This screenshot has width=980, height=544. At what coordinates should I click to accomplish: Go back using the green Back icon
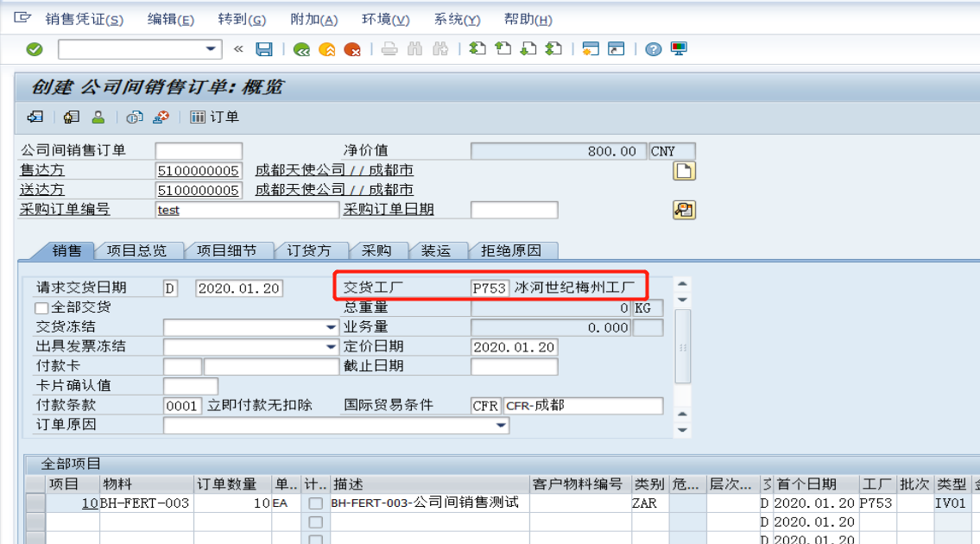click(301, 48)
